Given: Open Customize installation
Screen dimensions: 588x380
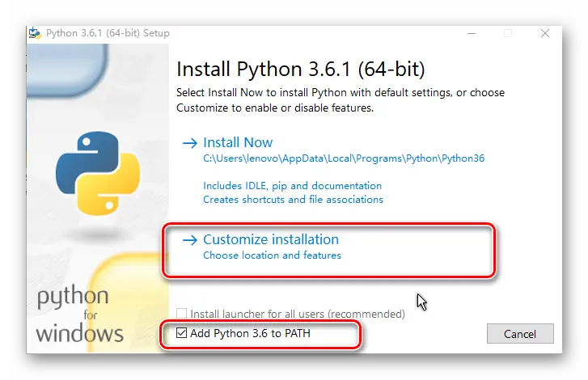Looking at the screenshot, I should 271,239.
